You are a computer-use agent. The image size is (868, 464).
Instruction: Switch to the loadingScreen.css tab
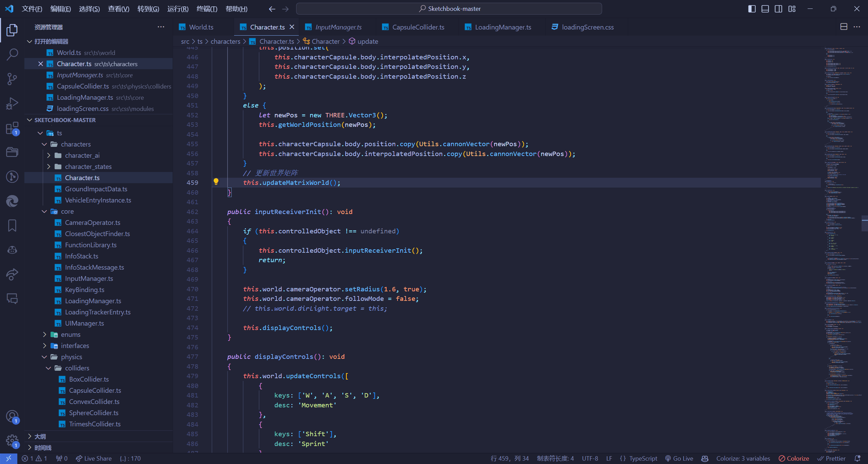pos(587,27)
